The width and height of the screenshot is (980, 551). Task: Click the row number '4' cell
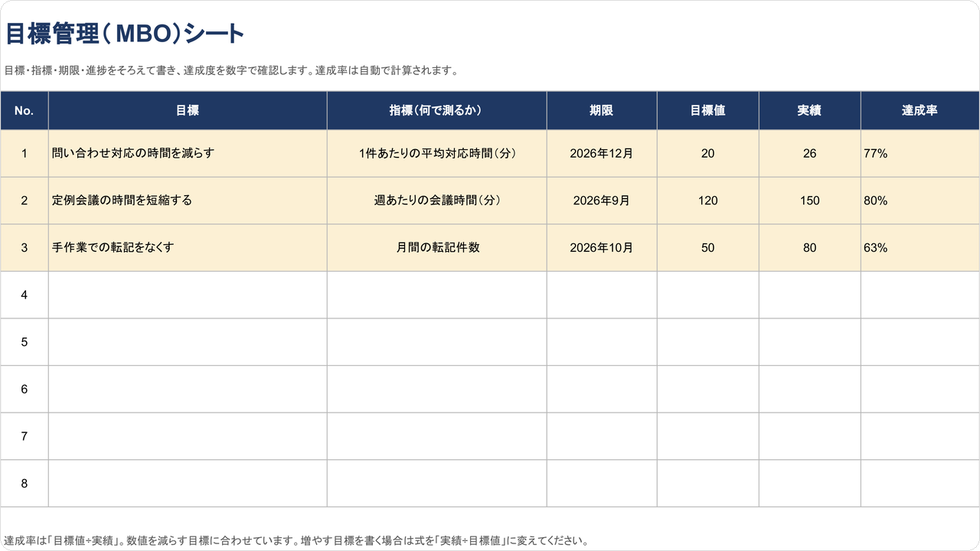pyautogui.click(x=24, y=295)
